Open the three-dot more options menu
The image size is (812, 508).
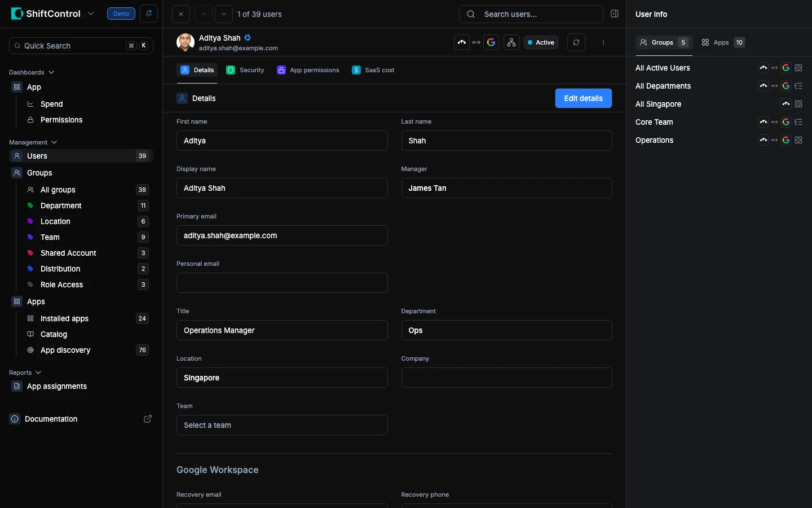(x=603, y=42)
